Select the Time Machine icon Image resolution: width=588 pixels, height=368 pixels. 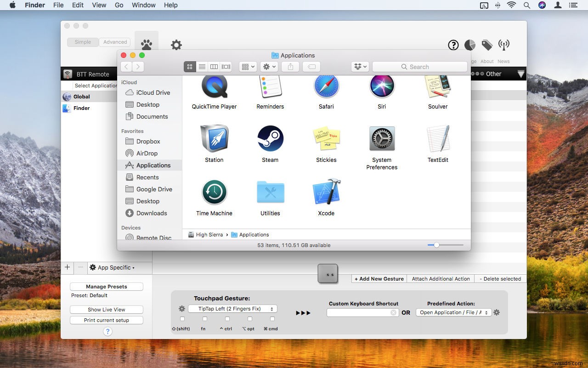point(214,192)
